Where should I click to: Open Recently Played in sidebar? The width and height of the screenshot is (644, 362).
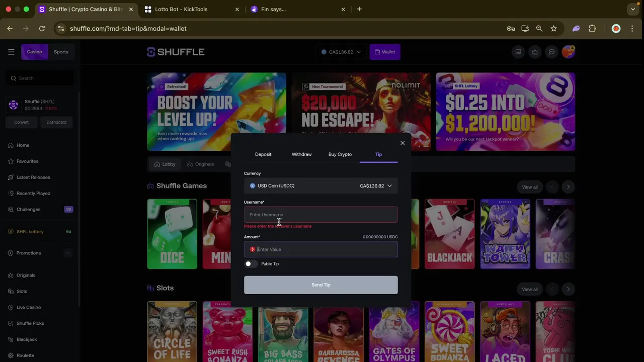point(33,194)
